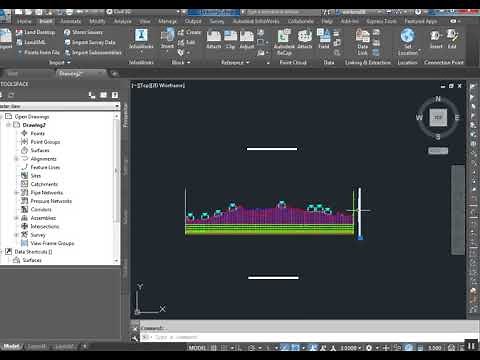Choose Import Survey Data

pyautogui.click(x=94, y=42)
